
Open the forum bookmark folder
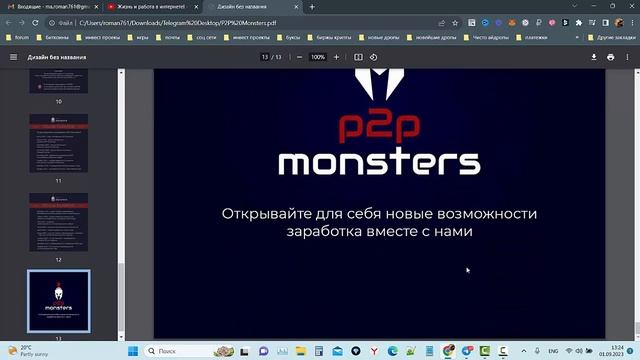pyautogui.click(x=18, y=37)
